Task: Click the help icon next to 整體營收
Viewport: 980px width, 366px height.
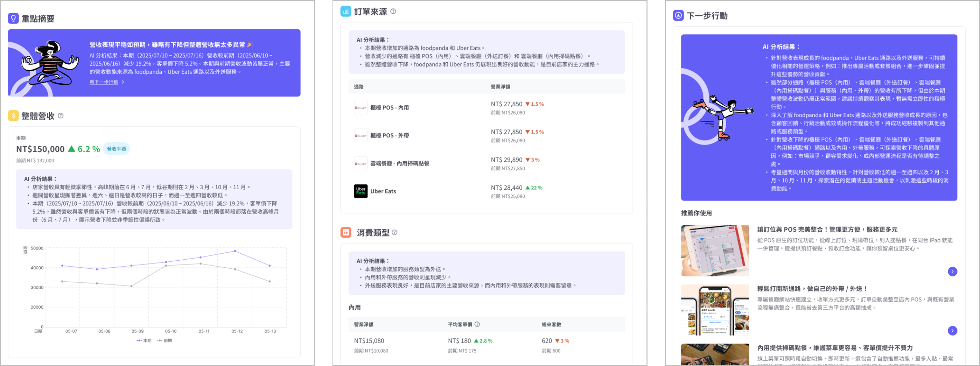Action: coord(61,116)
